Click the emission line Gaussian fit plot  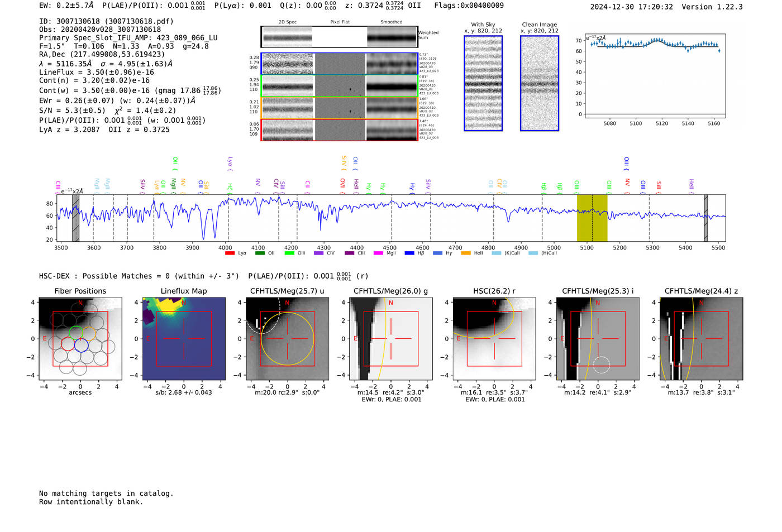tap(655, 77)
